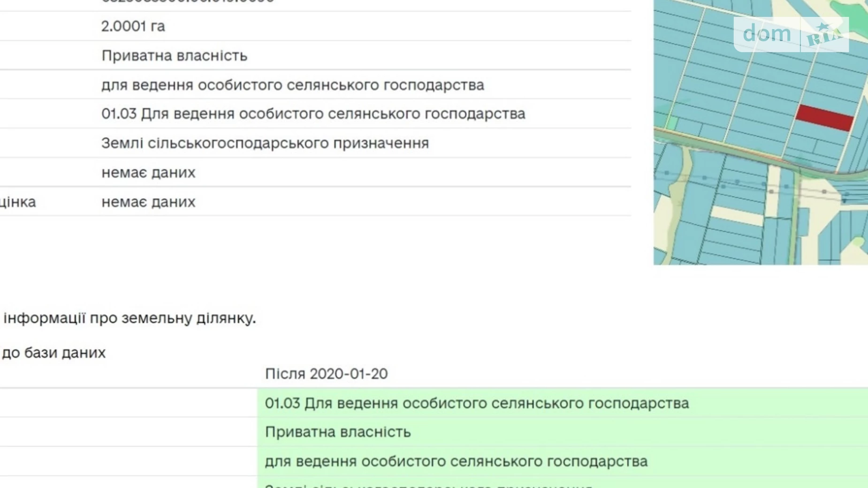Viewport: 868px width, 488px height.
Task: Select the top table's "Приватна власність" text
Action: click(174, 55)
